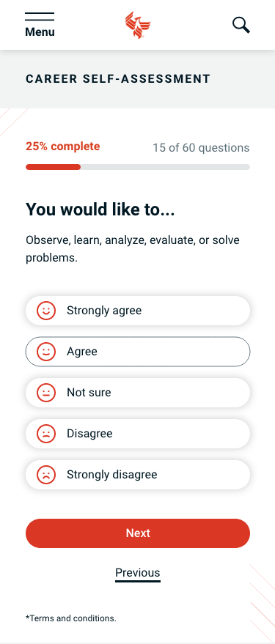Select the 'Strongly agree' answer option
275x644 pixels.
(x=138, y=311)
